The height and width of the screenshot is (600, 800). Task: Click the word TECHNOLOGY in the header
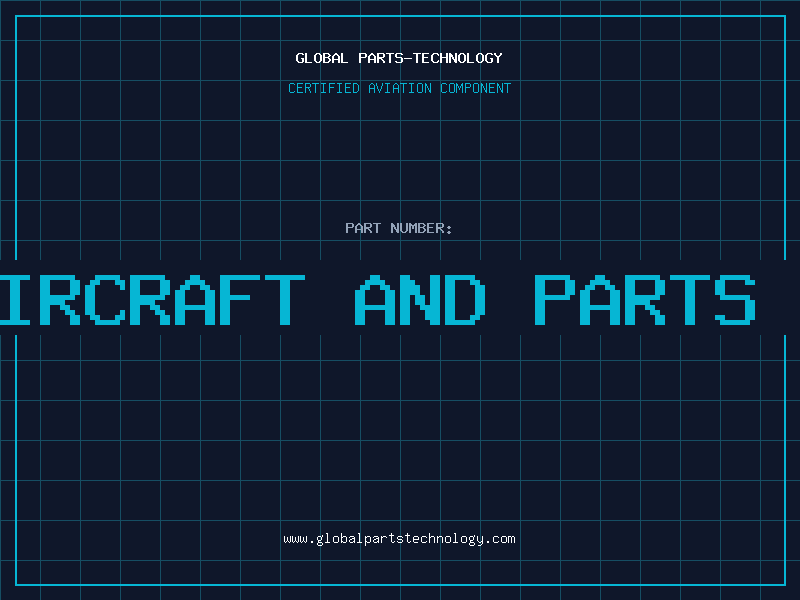pos(458,58)
